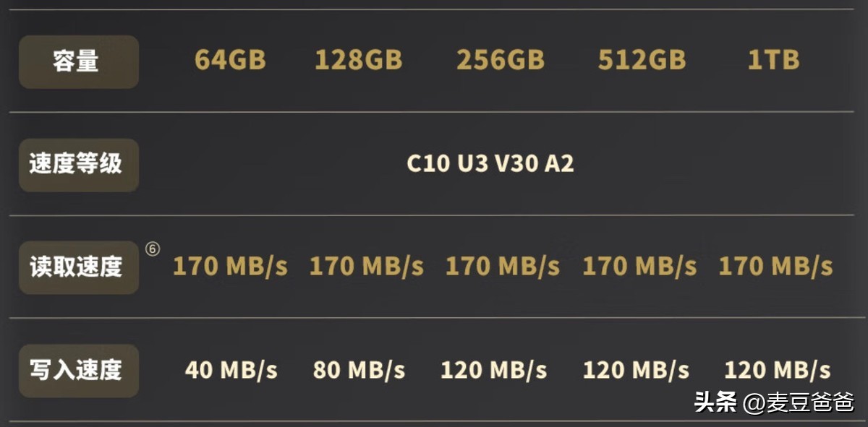Click the 40 MB/s write speed value
Image resolution: width=868 pixels, height=427 pixels.
tap(231, 371)
